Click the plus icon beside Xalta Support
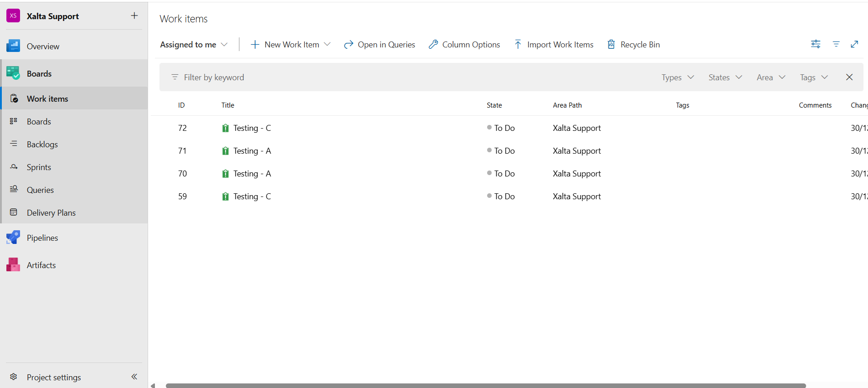The image size is (868, 388). 134,16
